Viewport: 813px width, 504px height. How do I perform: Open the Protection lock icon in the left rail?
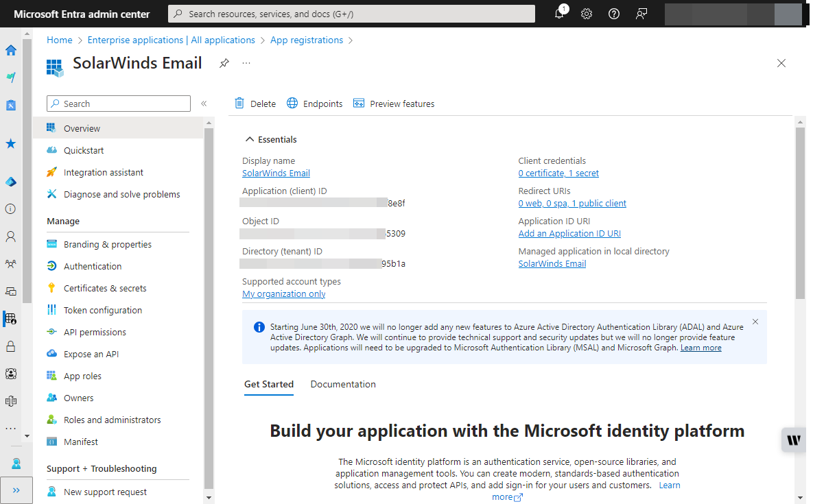11,346
